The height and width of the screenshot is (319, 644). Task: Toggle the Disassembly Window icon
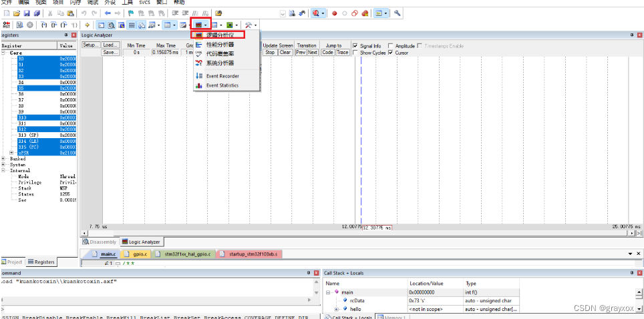point(112,25)
